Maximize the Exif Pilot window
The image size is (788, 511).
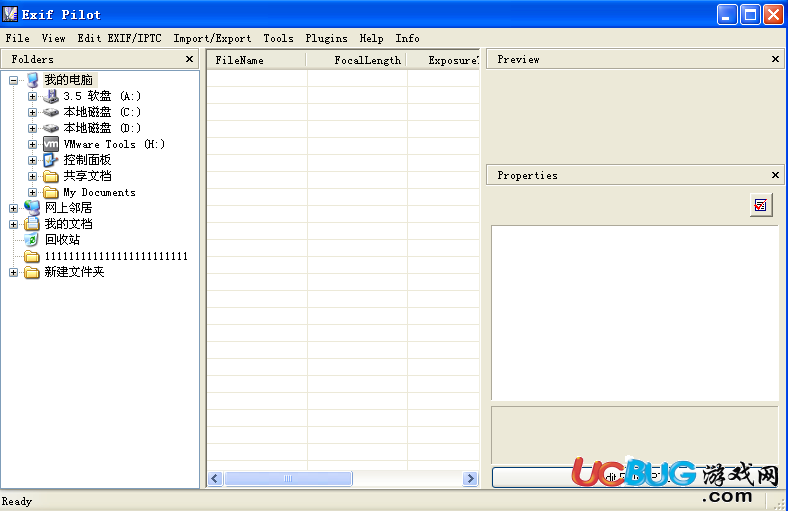click(x=750, y=15)
